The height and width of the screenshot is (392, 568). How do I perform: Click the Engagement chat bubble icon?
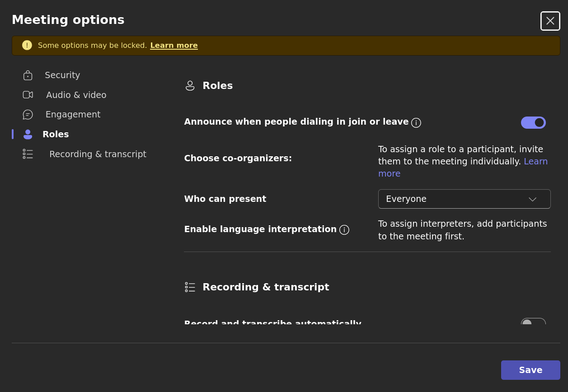28,115
